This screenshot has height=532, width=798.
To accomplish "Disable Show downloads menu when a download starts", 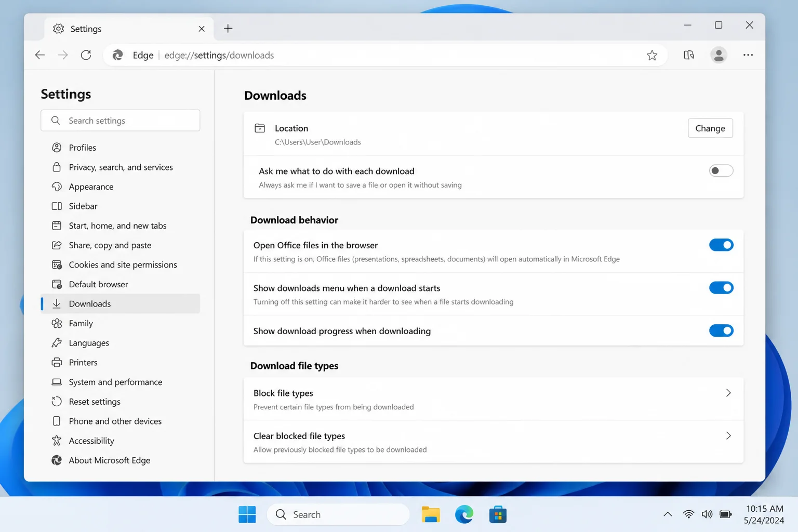I will point(721,288).
